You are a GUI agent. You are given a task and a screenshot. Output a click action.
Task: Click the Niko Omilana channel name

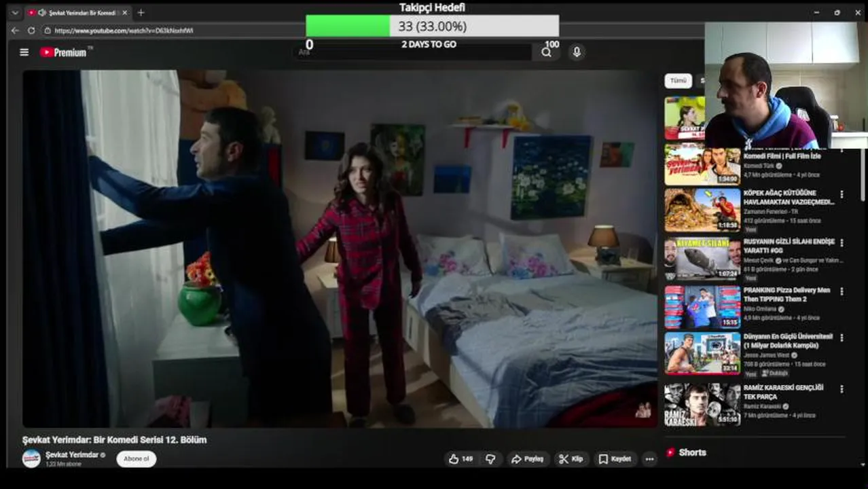coord(761,309)
